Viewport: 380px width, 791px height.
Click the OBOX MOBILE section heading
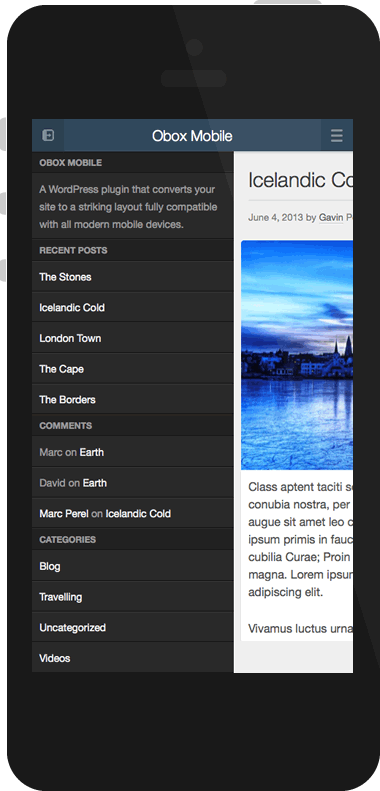(71, 162)
